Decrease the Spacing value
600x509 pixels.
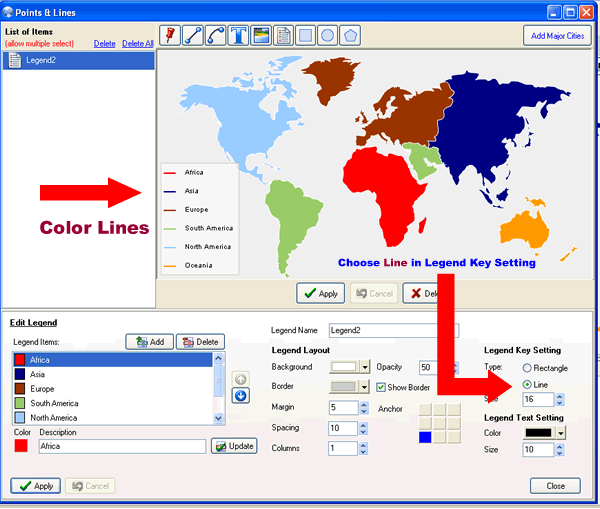364,432
